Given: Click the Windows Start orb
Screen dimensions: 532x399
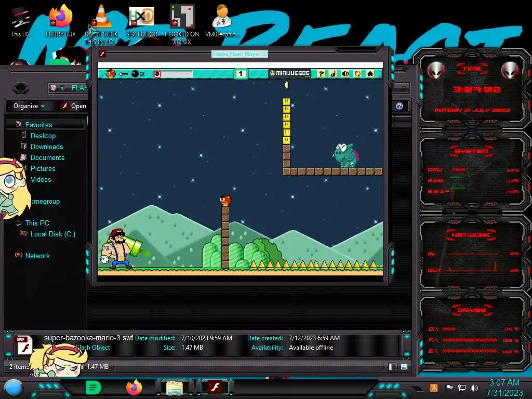Looking at the screenshot, I should [x=14, y=388].
